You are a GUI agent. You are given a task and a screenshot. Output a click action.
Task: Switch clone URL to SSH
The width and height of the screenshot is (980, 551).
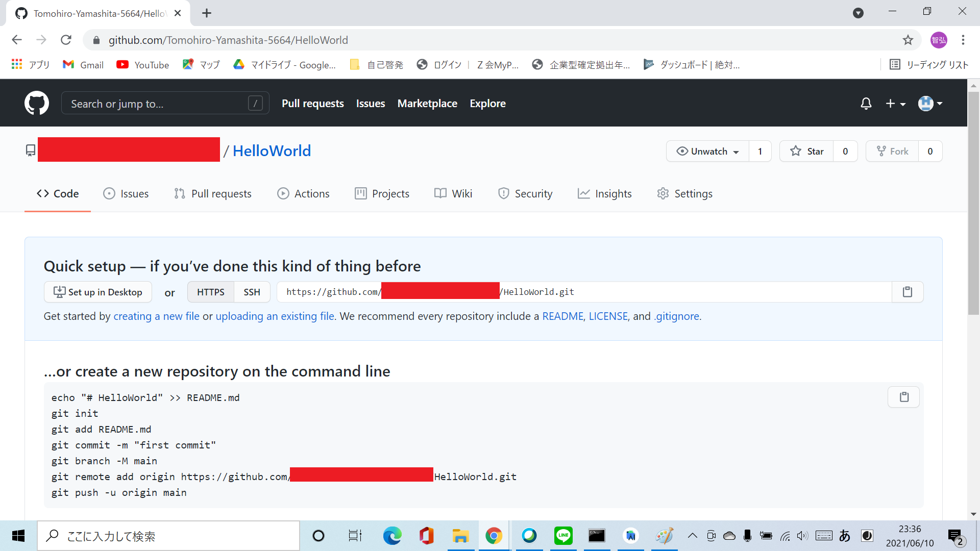(252, 292)
